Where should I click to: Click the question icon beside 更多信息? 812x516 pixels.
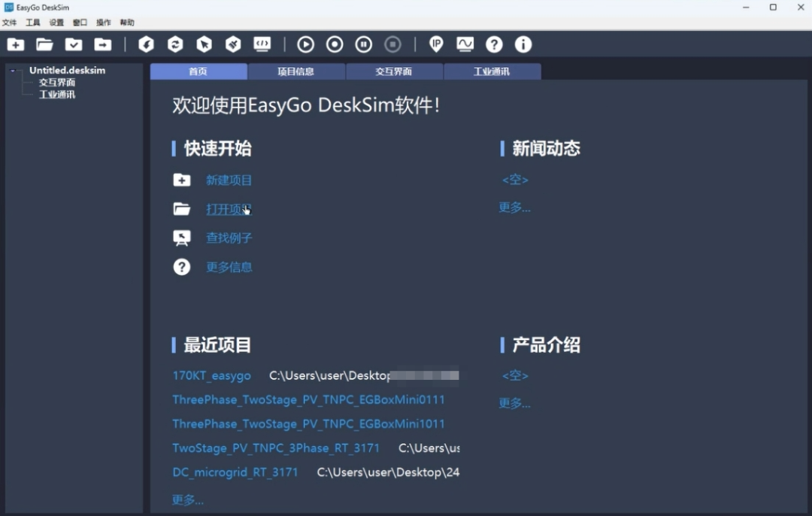(182, 267)
